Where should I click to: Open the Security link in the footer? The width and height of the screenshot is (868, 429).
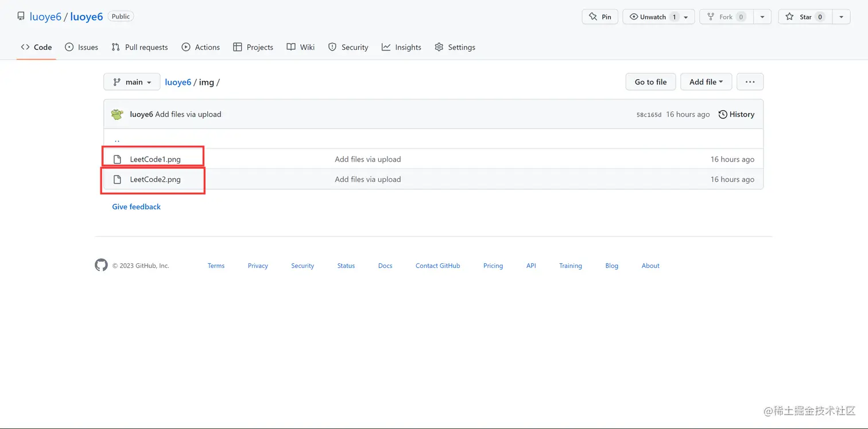(x=303, y=266)
